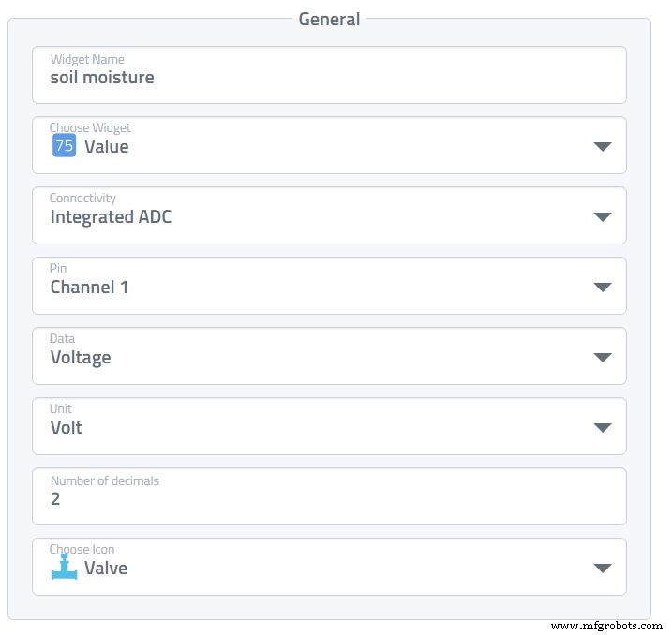Focus the Number of decimals input
This screenshot has width=672, height=635.
pos(328,499)
